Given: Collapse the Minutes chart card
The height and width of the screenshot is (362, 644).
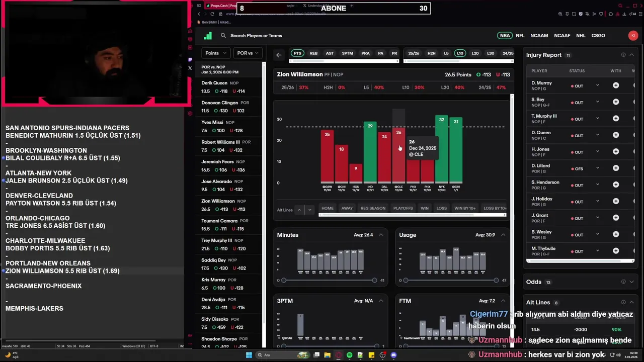Looking at the screenshot, I should click(381, 235).
